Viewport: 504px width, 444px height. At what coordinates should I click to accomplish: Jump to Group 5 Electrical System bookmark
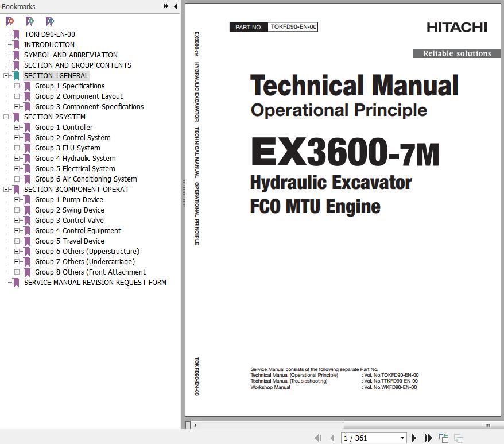[x=75, y=169]
